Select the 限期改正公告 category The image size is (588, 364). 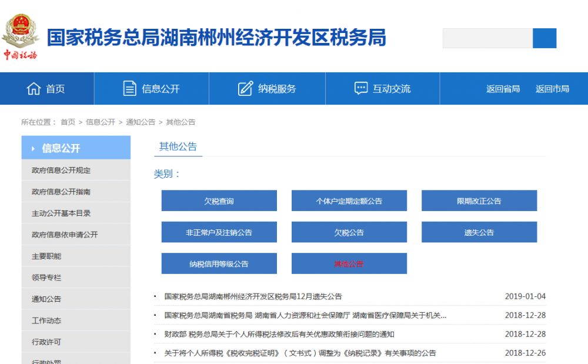[x=479, y=201]
